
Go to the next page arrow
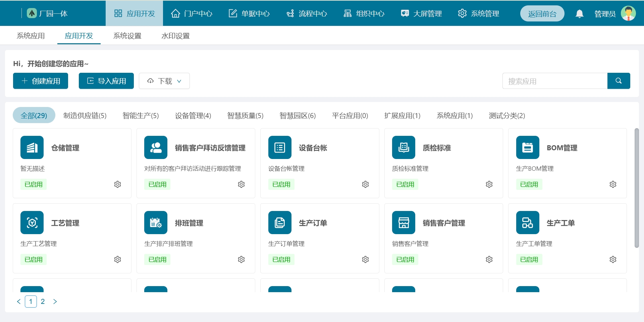point(55,302)
